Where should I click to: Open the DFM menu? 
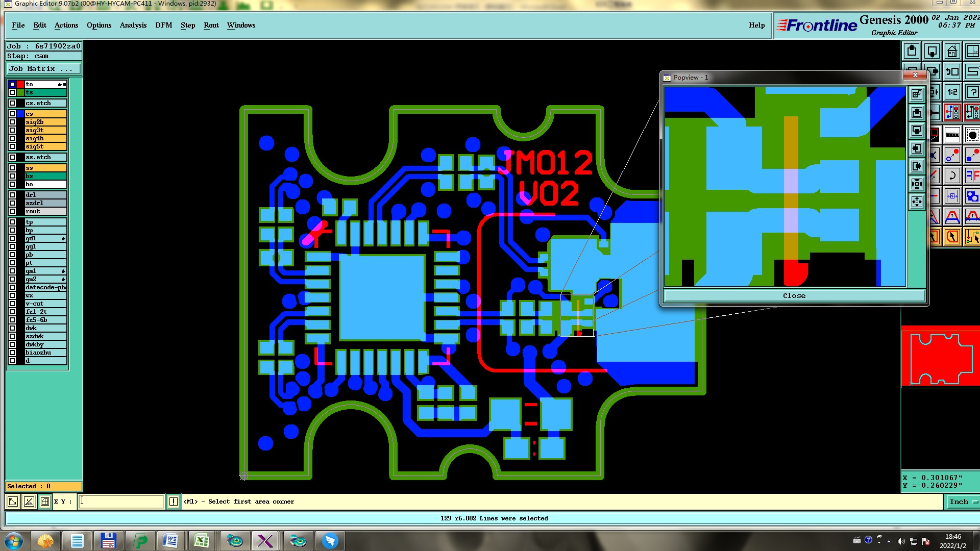[x=163, y=25]
